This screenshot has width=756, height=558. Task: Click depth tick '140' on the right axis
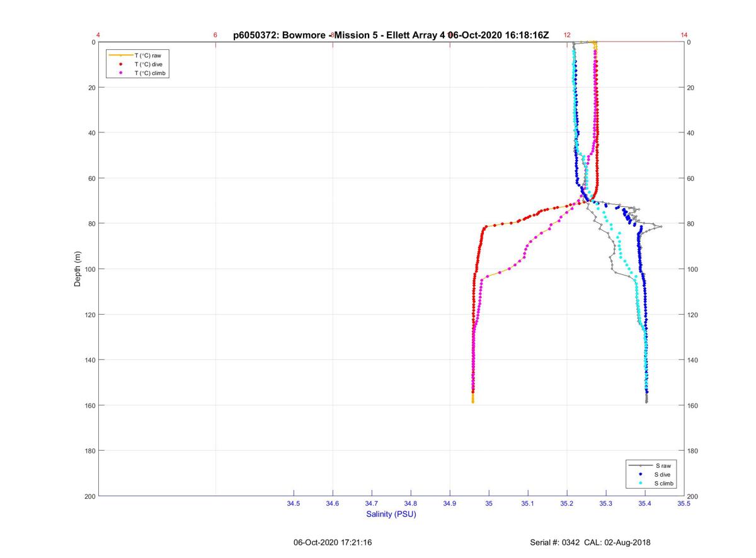pyautogui.click(x=693, y=360)
